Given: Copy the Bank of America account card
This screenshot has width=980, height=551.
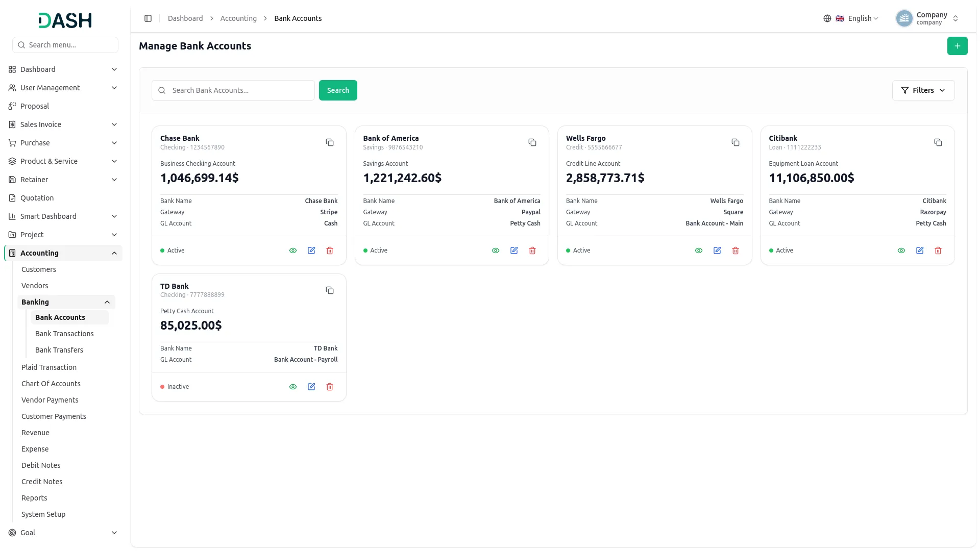Looking at the screenshot, I should pyautogui.click(x=532, y=142).
